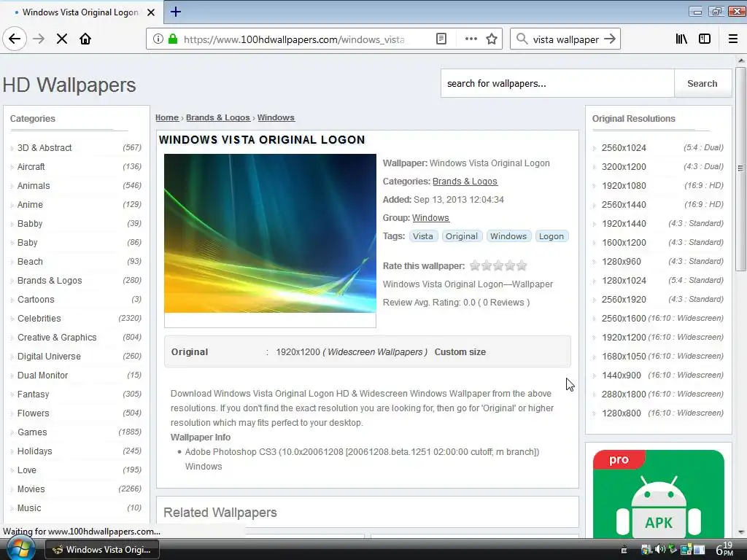The width and height of the screenshot is (747, 560).
Task: Click the scrollbar down arrow
Action: [x=741, y=532]
